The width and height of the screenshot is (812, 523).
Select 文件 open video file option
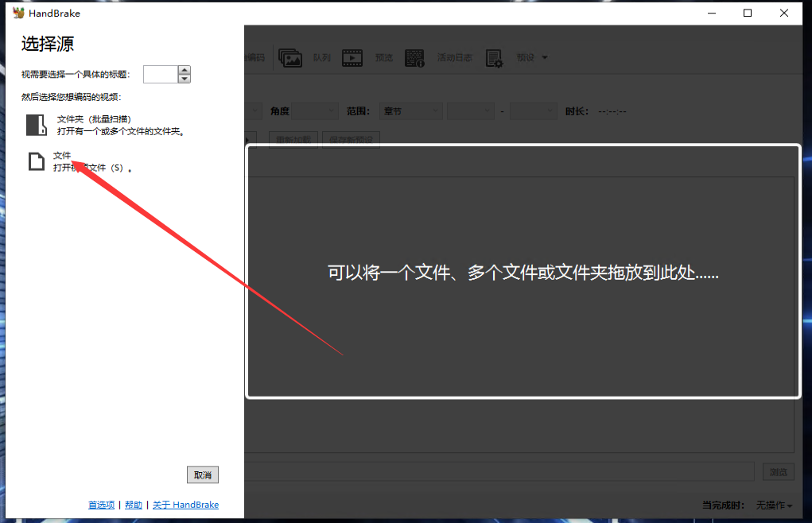(62, 156)
